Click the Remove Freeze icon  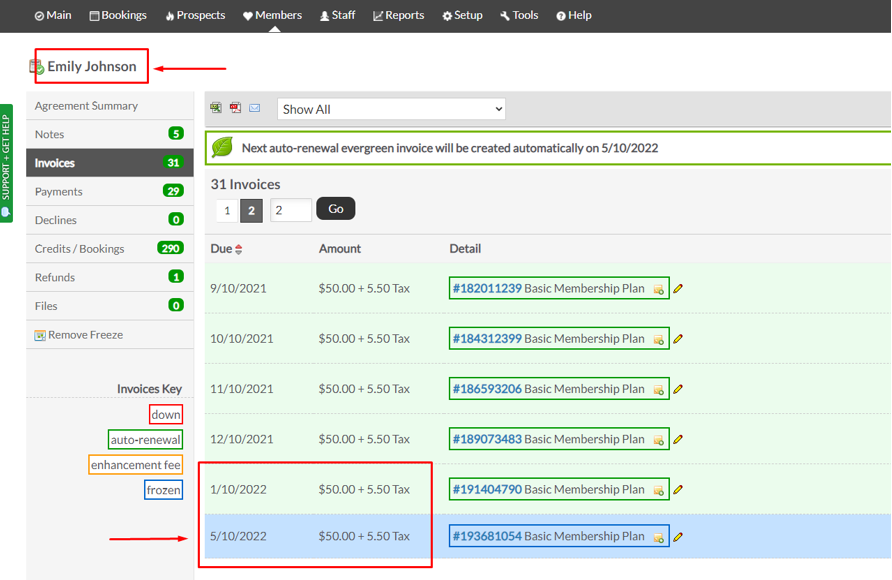[x=40, y=335]
